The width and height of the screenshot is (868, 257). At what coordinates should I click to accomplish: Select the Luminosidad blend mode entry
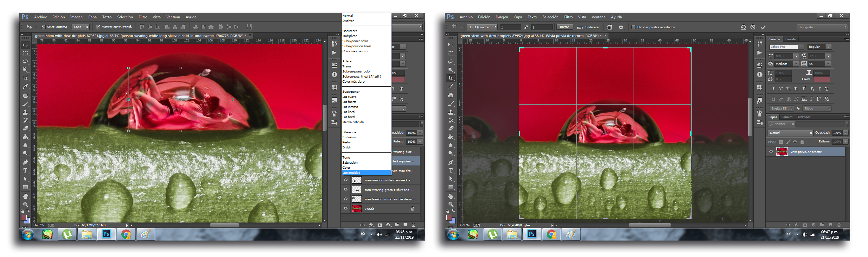coord(366,172)
